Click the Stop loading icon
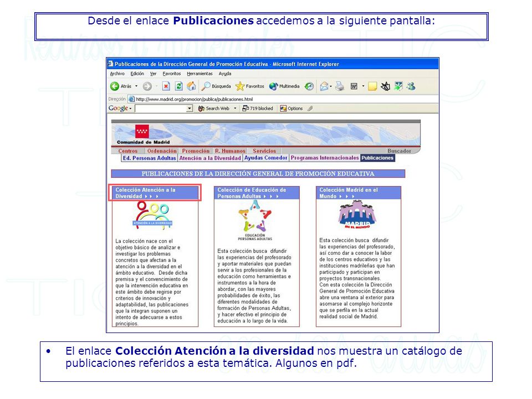532x399 pixels. tap(166, 86)
